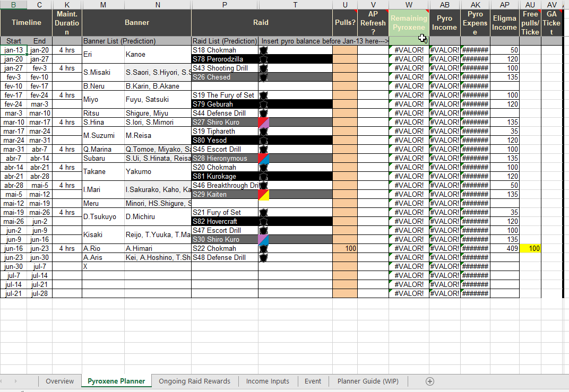Click armor icon in S81 Kurokage row
This screenshot has width=569, height=392.
pyautogui.click(x=263, y=176)
